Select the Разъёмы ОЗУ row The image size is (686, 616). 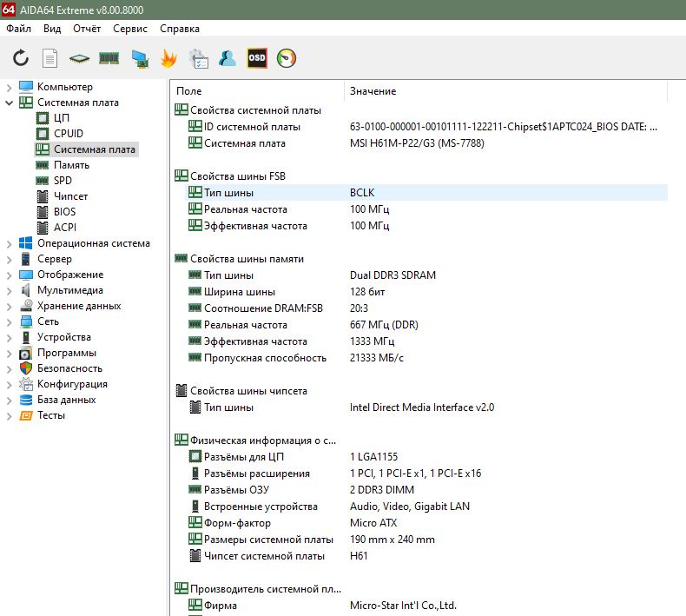point(426,490)
